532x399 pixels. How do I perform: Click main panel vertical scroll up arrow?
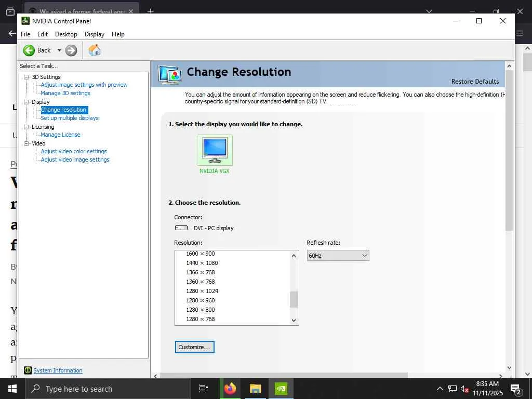pos(509,66)
